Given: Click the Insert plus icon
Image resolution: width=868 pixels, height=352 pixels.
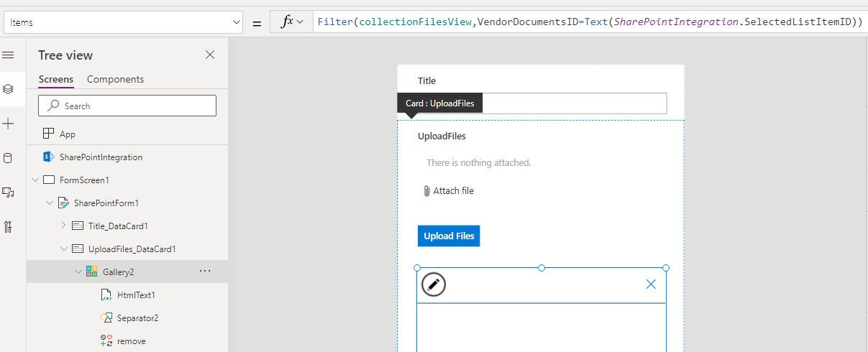Looking at the screenshot, I should pos(9,124).
